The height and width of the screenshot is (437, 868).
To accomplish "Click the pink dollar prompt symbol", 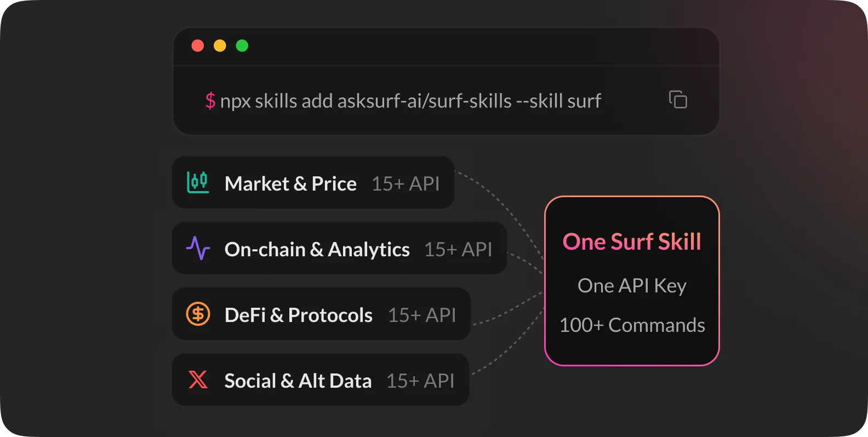I will click(210, 101).
